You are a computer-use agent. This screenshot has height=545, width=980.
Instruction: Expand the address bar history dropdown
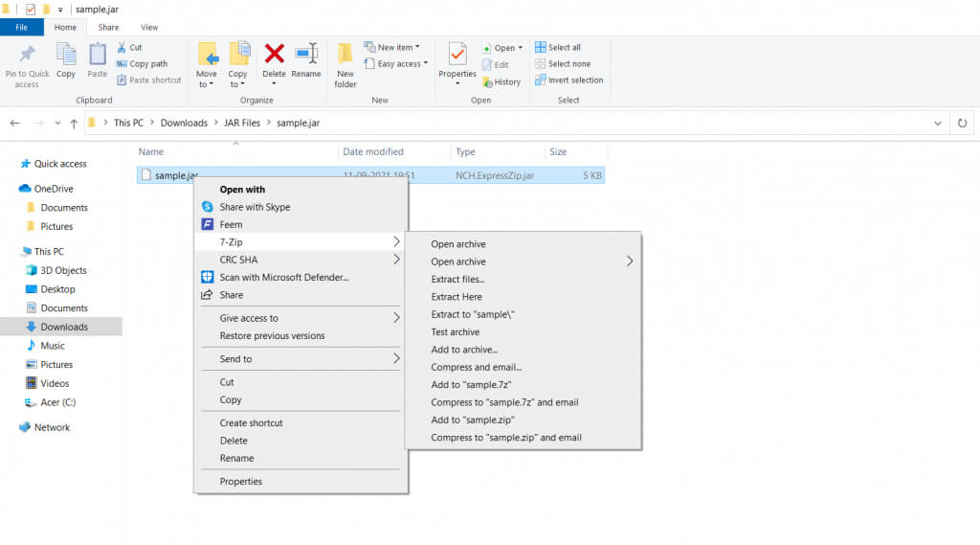(938, 124)
